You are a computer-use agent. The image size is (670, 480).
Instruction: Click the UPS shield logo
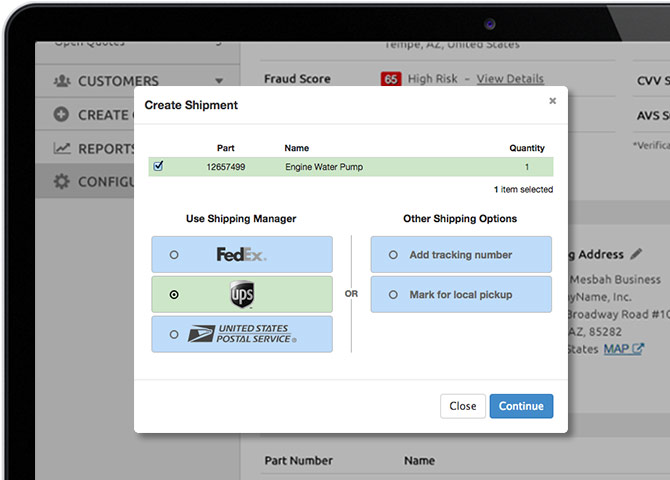click(242, 294)
